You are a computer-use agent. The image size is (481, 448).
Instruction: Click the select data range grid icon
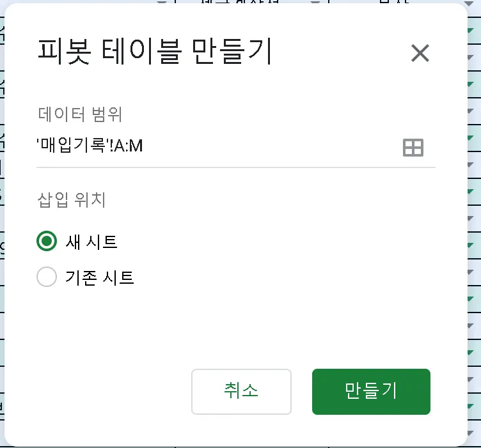[x=413, y=148]
